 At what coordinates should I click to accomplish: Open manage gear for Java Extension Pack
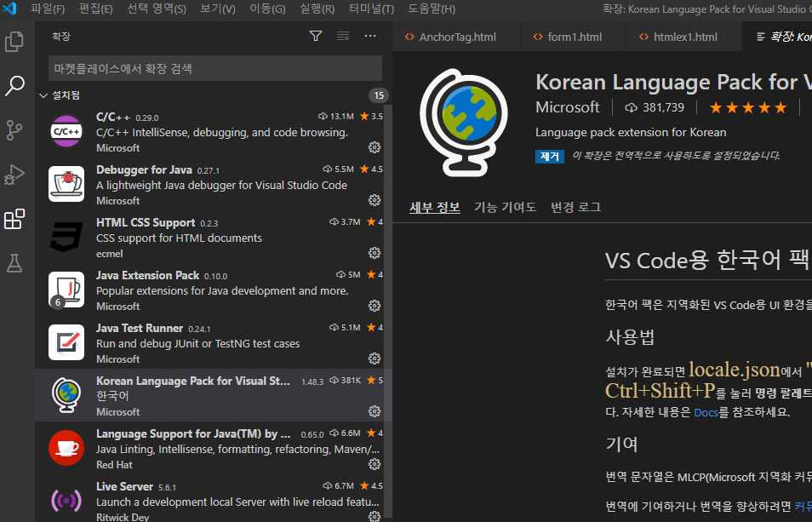click(x=375, y=306)
